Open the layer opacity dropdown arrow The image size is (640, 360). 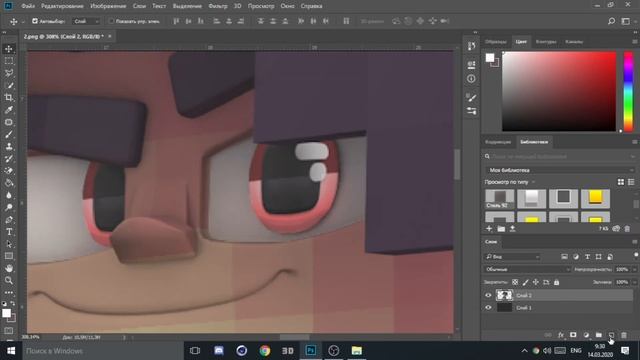(x=634, y=269)
